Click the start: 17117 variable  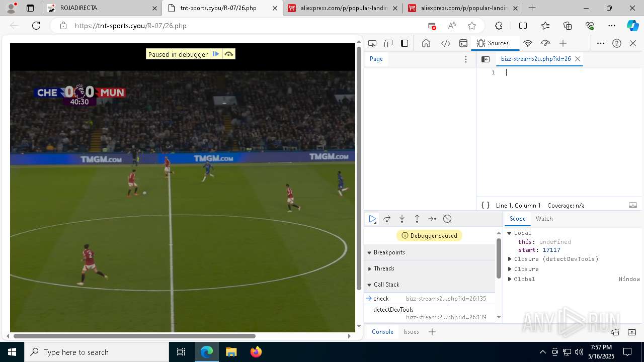click(539, 250)
